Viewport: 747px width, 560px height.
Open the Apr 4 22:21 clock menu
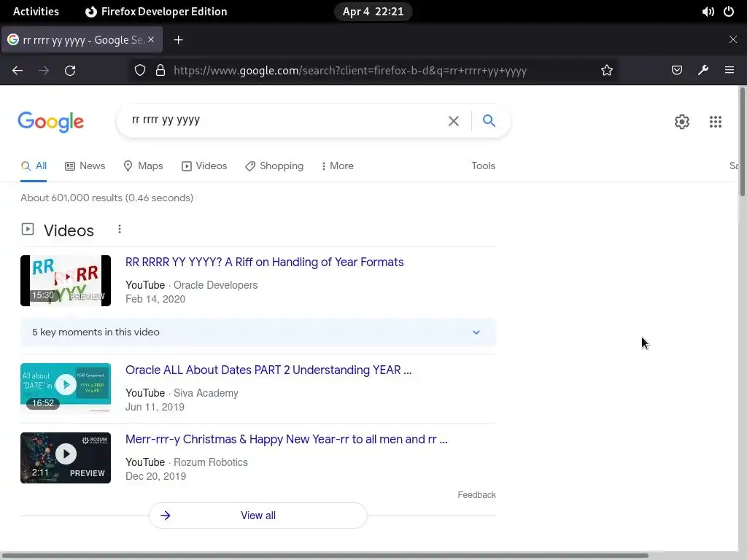(x=373, y=12)
